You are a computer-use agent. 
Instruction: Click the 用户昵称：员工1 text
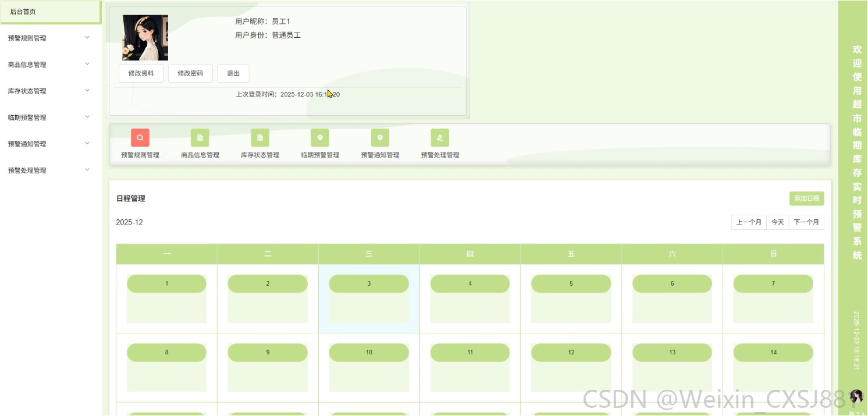point(262,22)
